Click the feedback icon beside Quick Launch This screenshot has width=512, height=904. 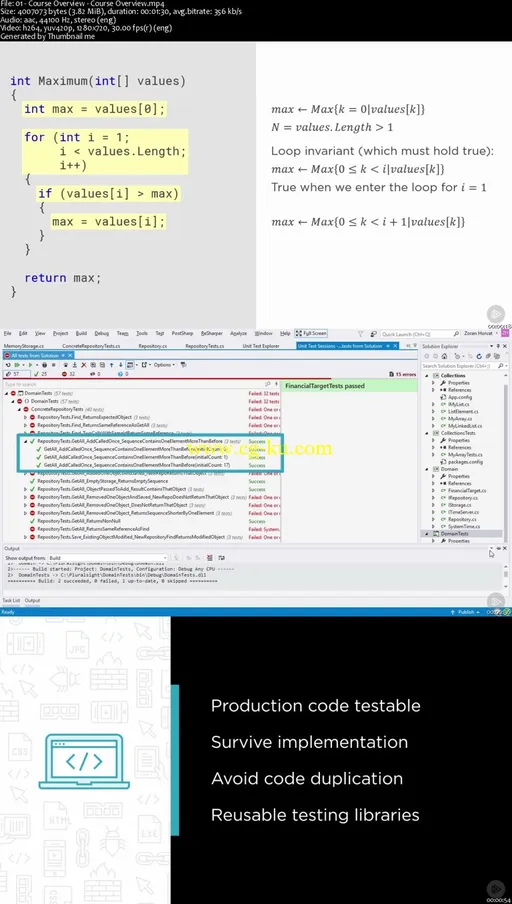tap(373, 333)
